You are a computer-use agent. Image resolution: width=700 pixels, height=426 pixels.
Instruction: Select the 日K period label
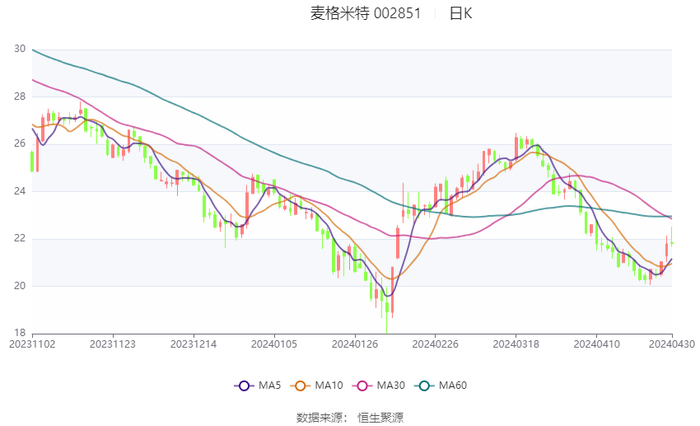(x=461, y=14)
